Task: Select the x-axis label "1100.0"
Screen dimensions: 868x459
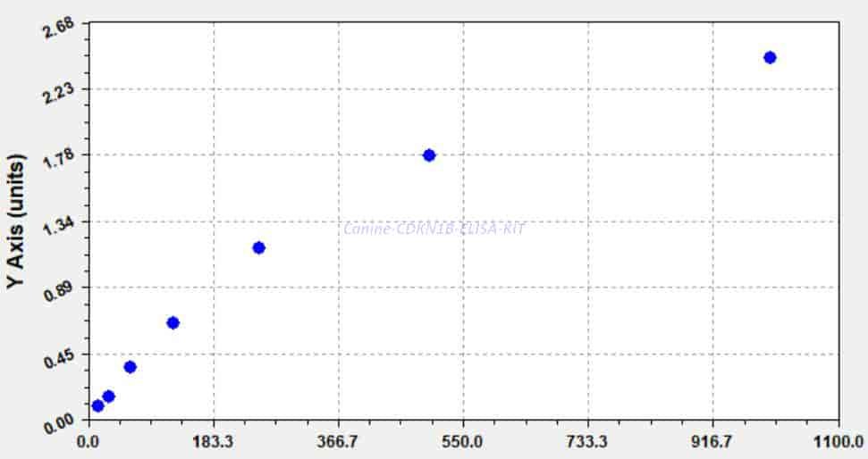Action: tap(839, 442)
